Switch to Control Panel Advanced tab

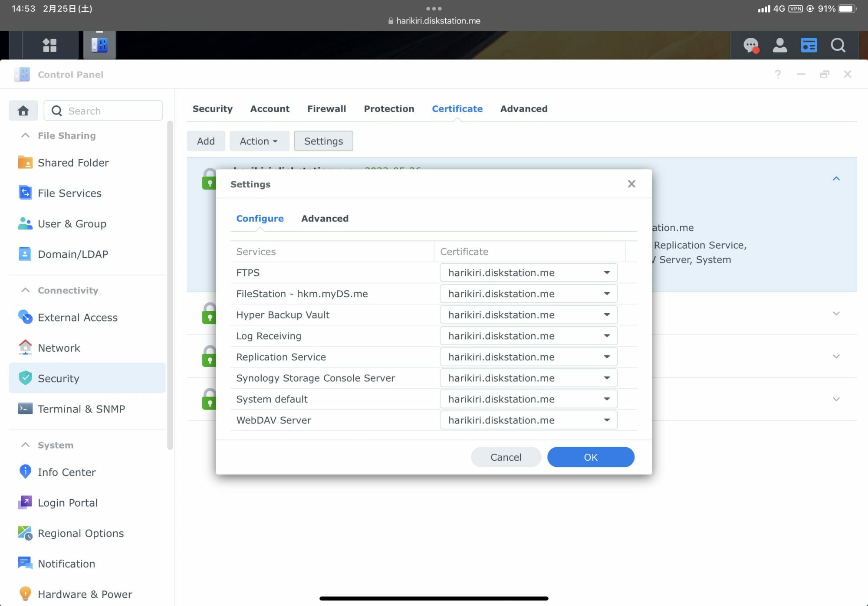pyautogui.click(x=524, y=109)
